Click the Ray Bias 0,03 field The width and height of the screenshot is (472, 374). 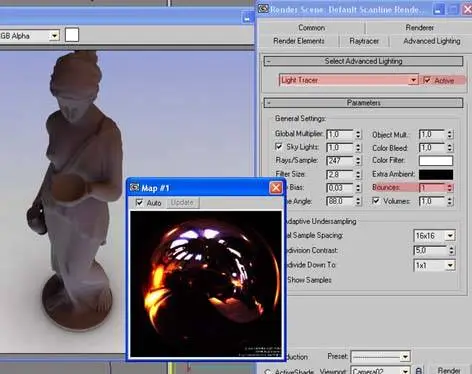pyautogui.click(x=340, y=188)
